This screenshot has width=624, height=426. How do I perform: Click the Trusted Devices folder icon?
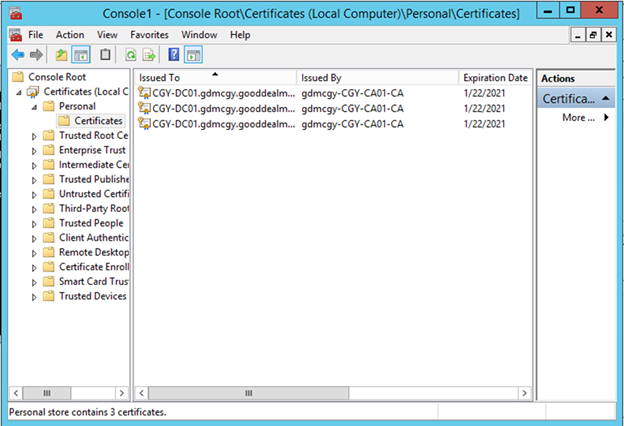pyautogui.click(x=49, y=296)
